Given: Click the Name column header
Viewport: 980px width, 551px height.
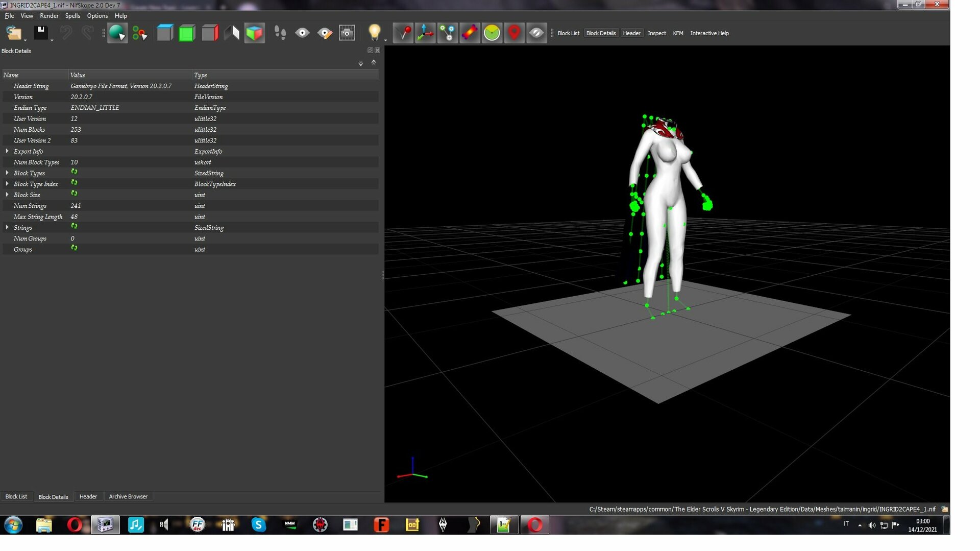Looking at the screenshot, I should pyautogui.click(x=35, y=75).
